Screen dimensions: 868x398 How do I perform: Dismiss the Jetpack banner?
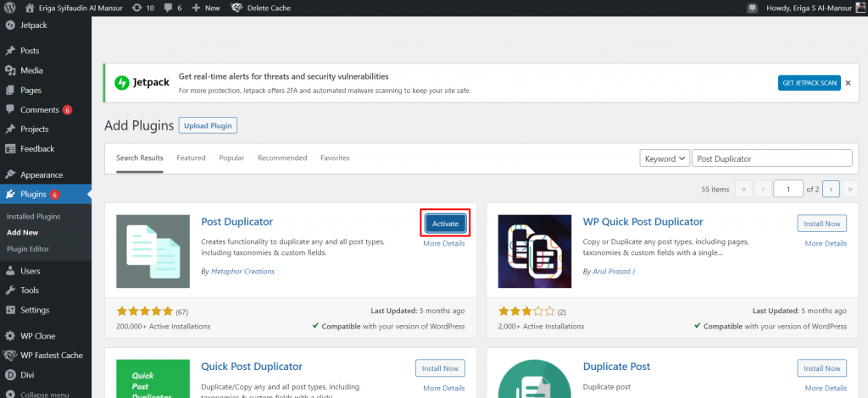click(848, 83)
